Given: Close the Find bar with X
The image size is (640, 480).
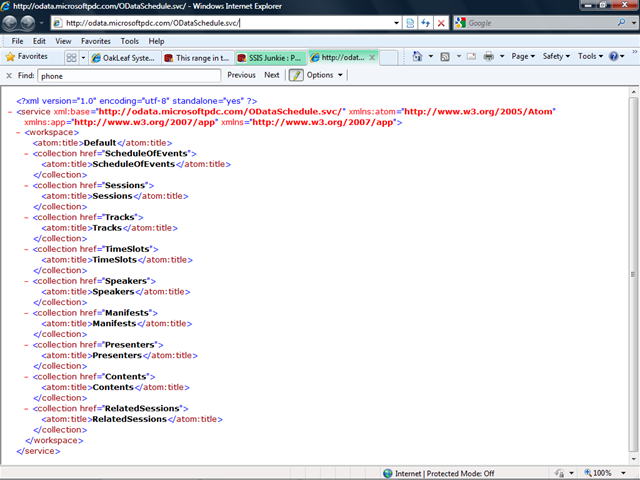Looking at the screenshot, I should (x=9, y=76).
